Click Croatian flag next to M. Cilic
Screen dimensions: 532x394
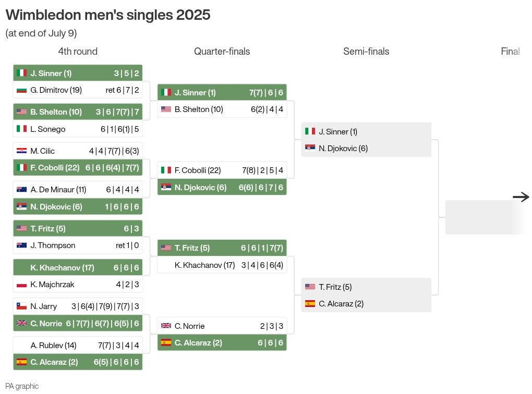pos(22,151)
